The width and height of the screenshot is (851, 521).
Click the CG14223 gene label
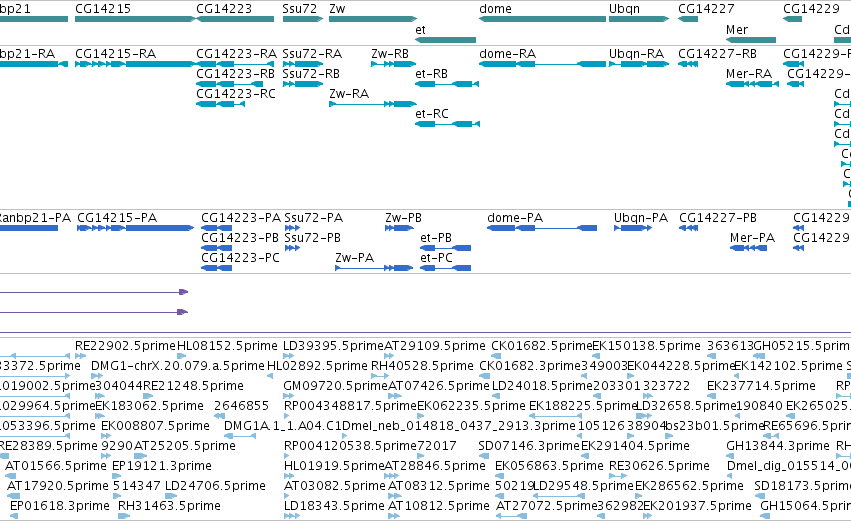(224, 9)
